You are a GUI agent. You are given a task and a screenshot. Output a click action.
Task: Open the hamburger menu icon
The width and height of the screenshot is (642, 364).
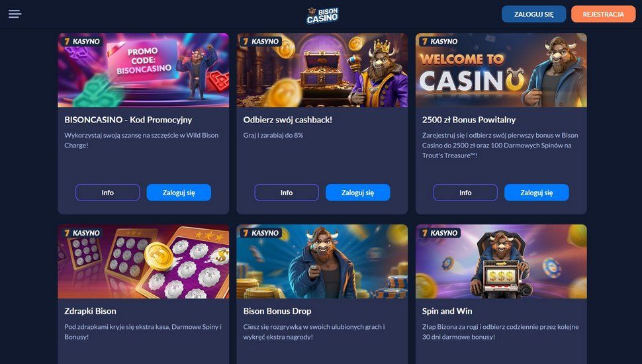[15, 14]
